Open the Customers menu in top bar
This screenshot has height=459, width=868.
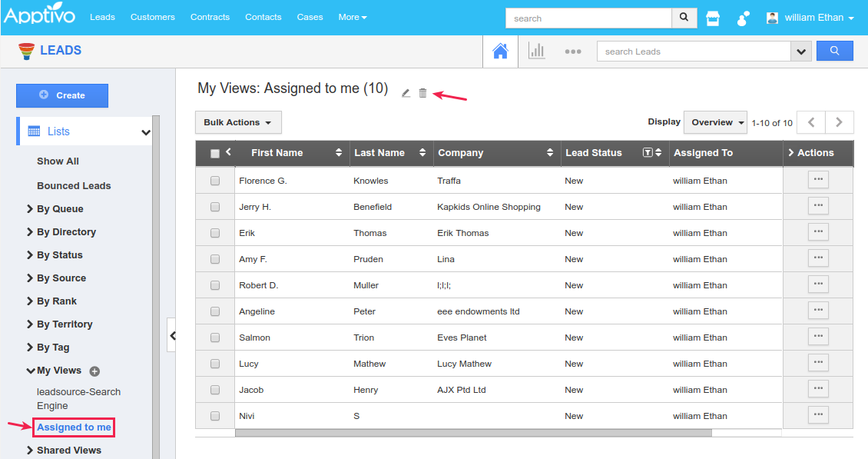[x=152, y=17]
